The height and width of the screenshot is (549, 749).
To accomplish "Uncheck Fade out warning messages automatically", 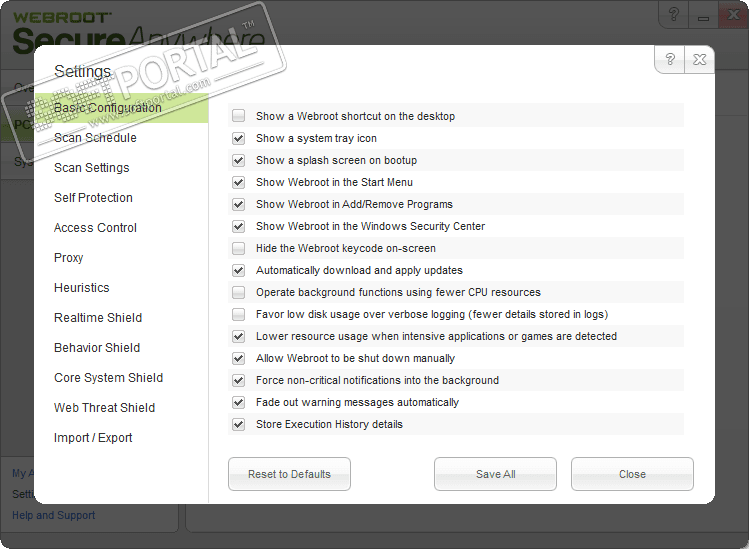I will [238, 402].
